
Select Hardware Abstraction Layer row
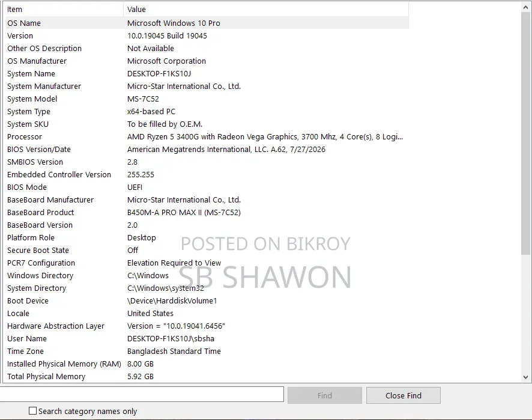(x=207, y=326)
